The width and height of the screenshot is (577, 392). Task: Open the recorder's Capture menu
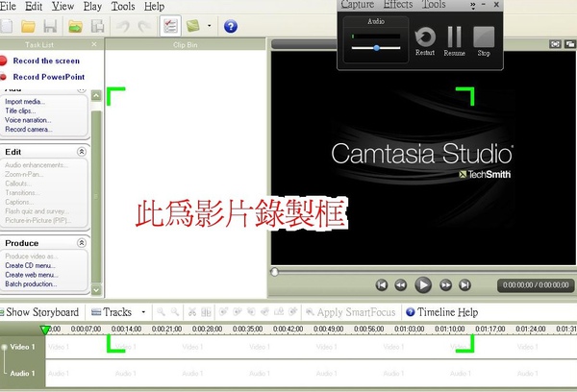[x=358, y=5]
